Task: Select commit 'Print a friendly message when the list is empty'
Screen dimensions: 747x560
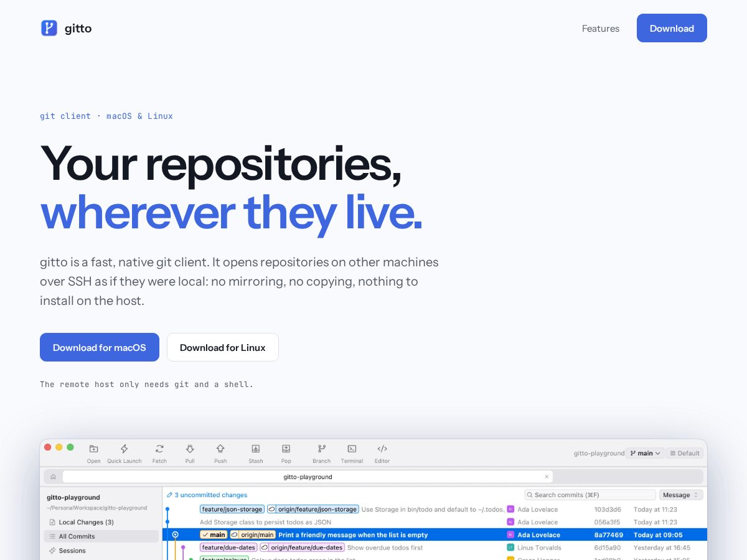Action: coord(353,534)
